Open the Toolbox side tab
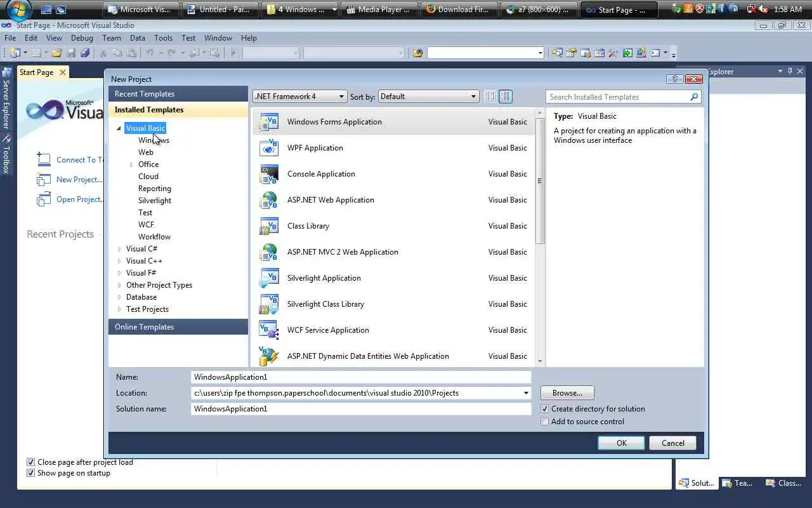This screenshot has height=508, width=812. (6, 153)
